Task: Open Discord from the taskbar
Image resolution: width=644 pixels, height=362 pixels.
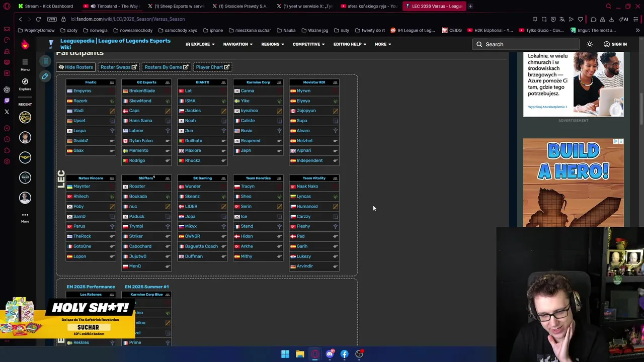Action: 330,354
